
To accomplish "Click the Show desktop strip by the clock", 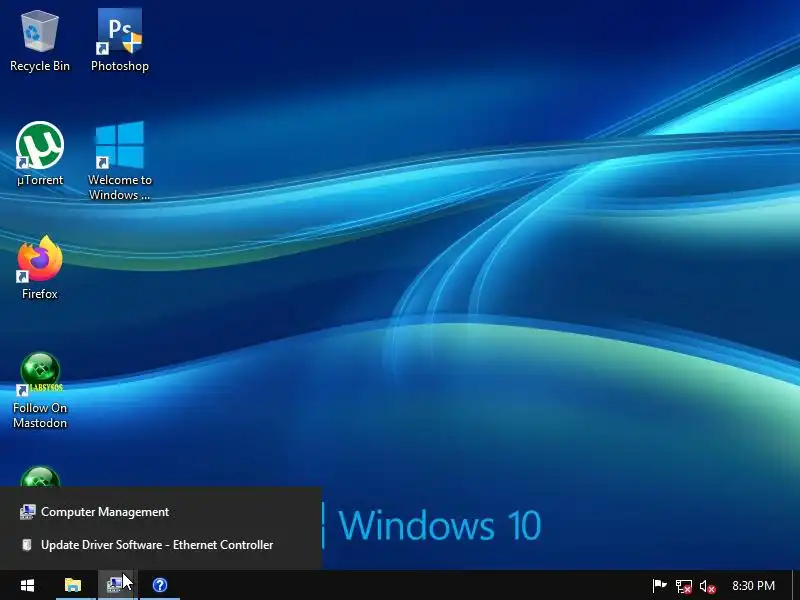I will pyautogui.click(x=796, y=585).
